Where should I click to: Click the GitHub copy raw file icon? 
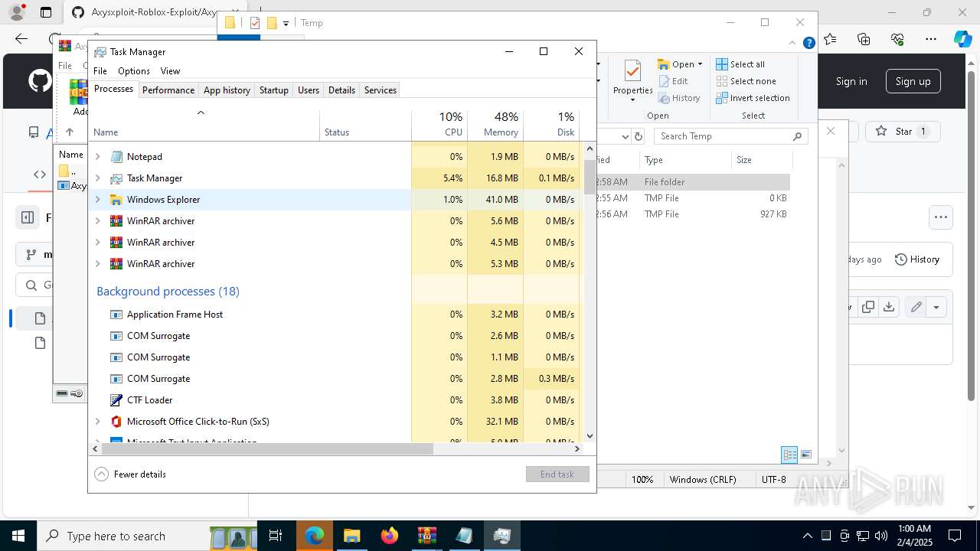coord(867,307)
